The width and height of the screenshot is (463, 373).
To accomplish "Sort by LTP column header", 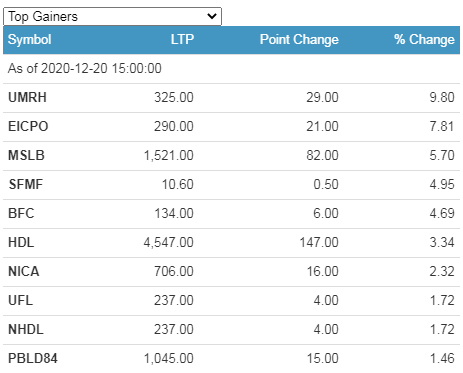I will [182, 39].
